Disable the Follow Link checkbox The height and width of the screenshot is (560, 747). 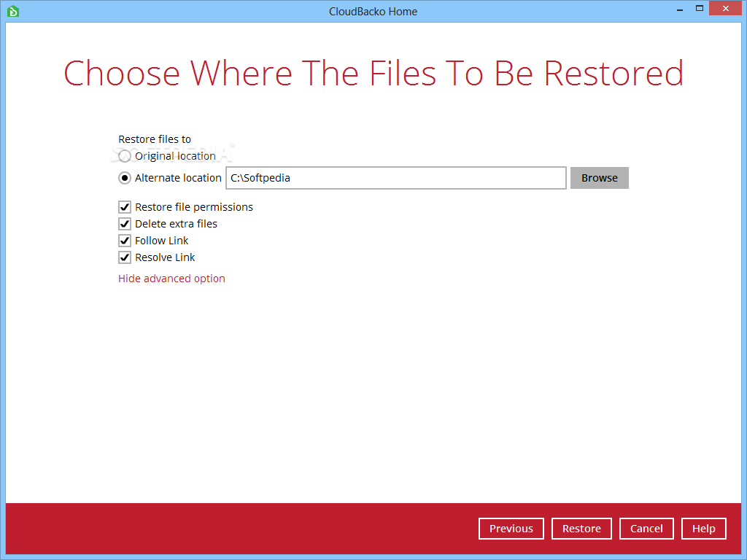[124, 241]
